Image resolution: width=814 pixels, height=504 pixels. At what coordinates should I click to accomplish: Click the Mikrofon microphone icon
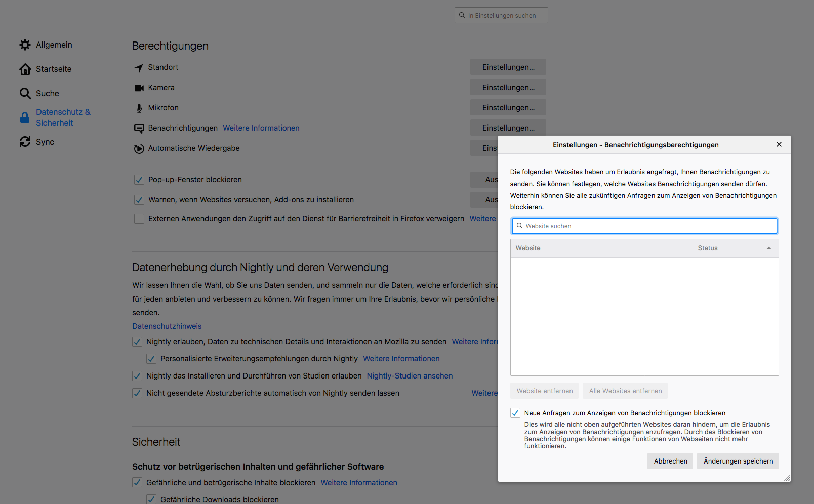tap(139, 108)
